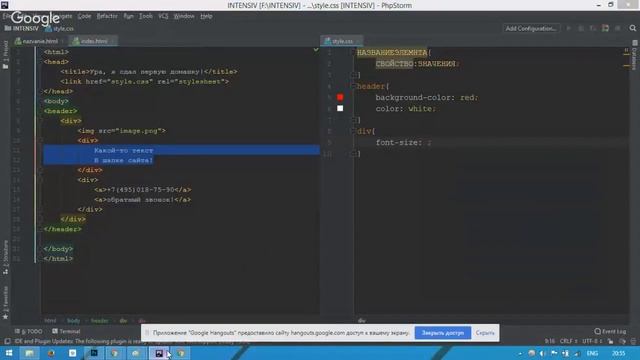The height and width of the screenshot is (360, 640).
Task: Click tool windows quick access icon bottom-left
Action: pyautogui.click(x=7, y=341)
